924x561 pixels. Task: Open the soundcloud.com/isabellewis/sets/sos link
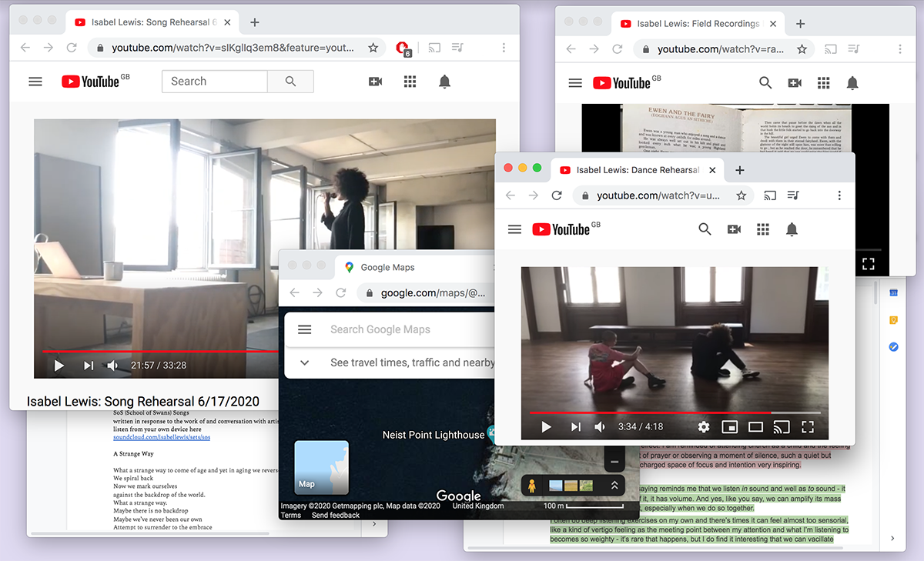tap(162, 437)
